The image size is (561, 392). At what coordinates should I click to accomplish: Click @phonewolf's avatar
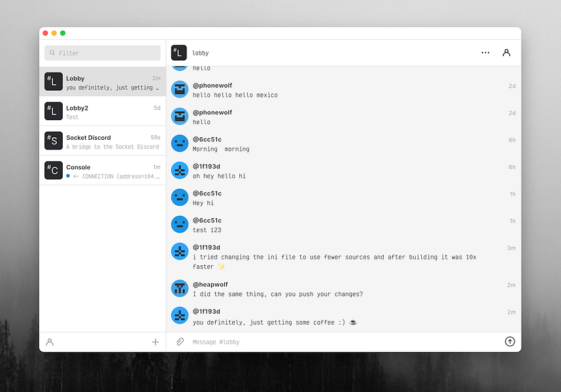(180, 88)
